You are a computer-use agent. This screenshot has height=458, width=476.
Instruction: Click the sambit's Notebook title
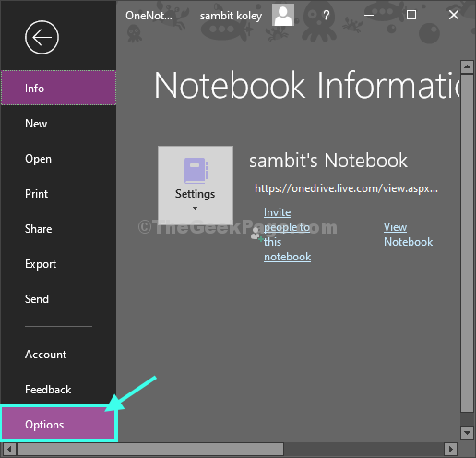328,161
